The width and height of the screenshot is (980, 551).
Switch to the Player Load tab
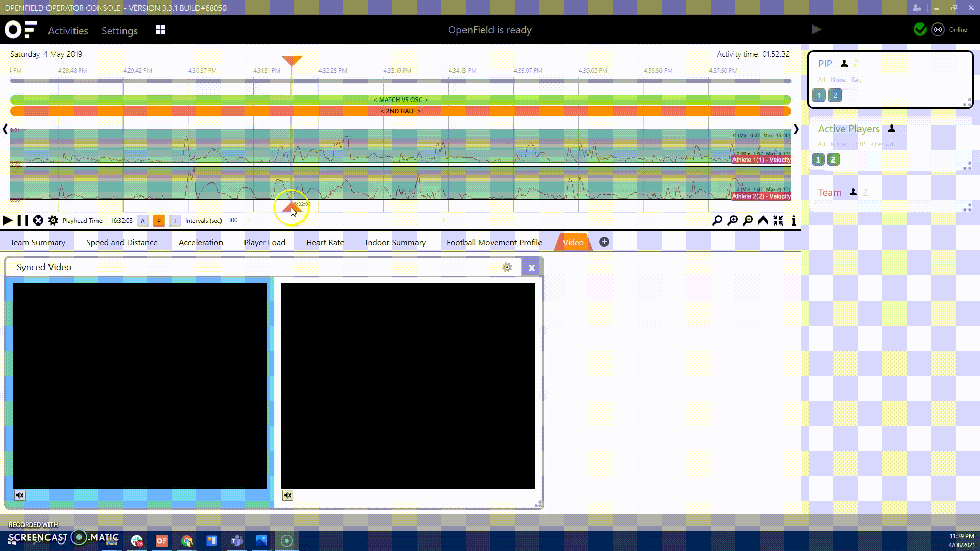(264, 243)
